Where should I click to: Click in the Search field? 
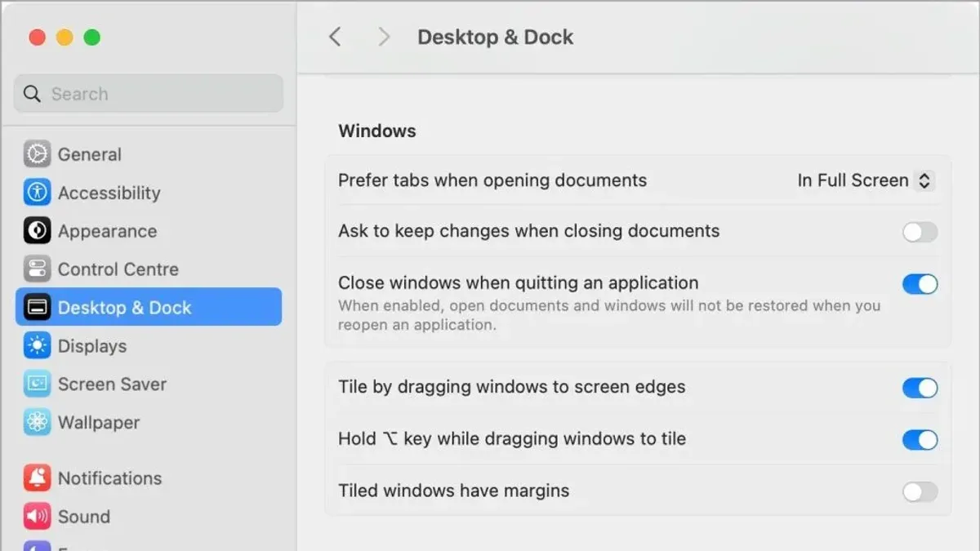coord(149,94)
